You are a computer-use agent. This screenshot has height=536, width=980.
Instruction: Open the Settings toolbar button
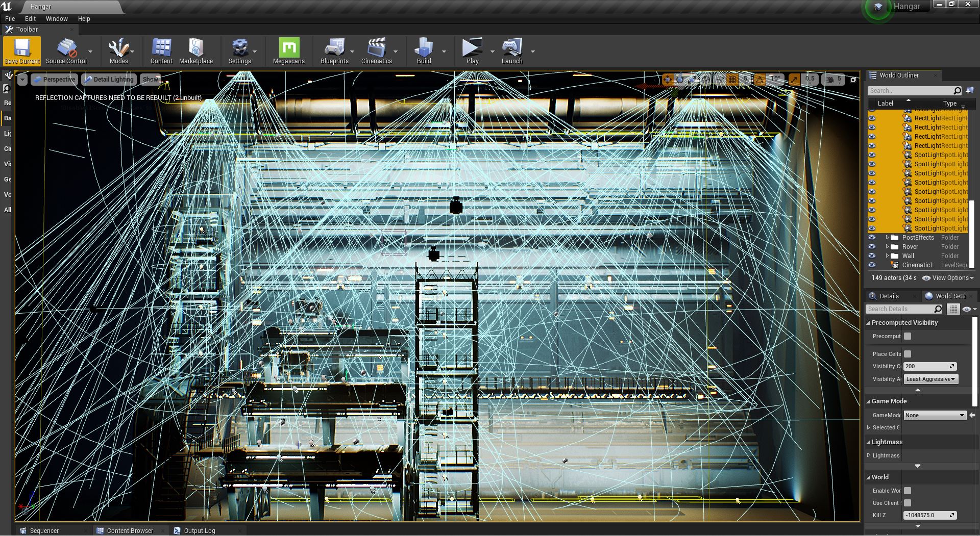click(239, 51)
